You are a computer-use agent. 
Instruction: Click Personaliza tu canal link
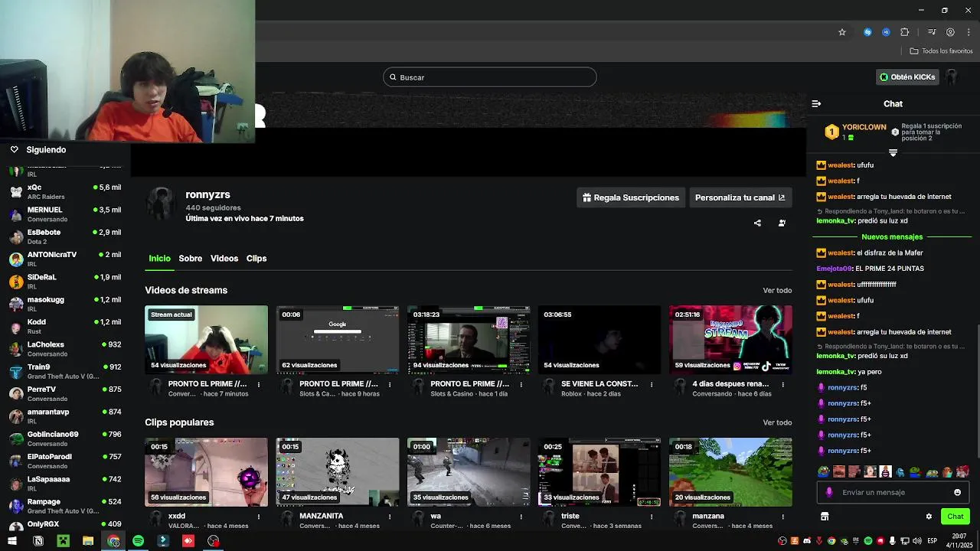(x=740, y=197)
